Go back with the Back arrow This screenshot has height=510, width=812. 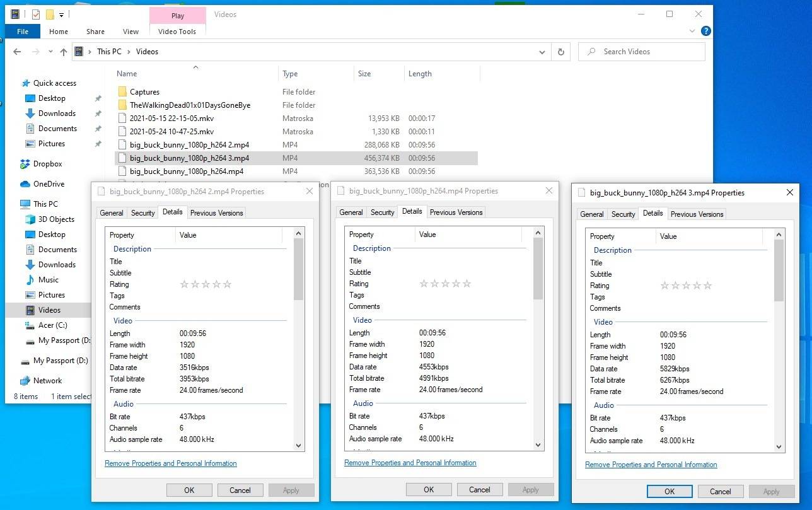coord(18,52)
